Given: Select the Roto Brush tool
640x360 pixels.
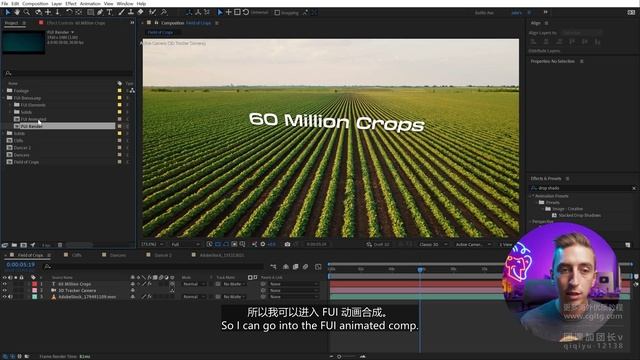Looking at the screenshot, I should 152,13.
